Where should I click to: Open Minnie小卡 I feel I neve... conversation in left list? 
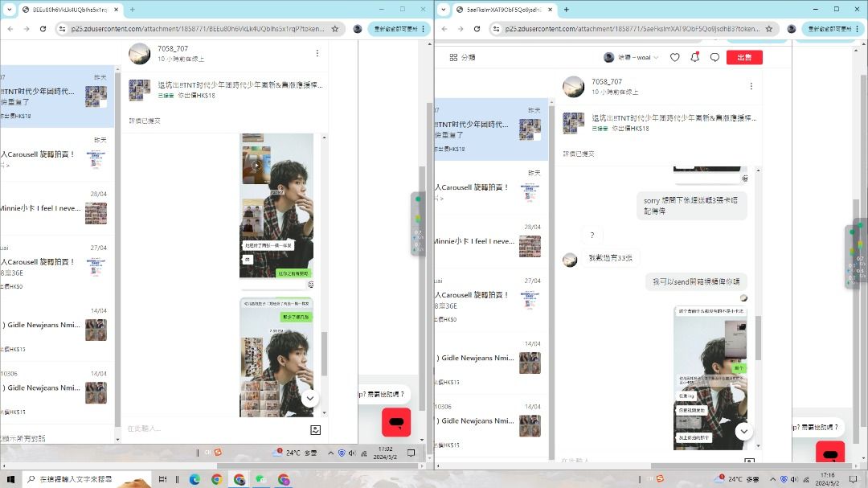click(x=57, y=209)
